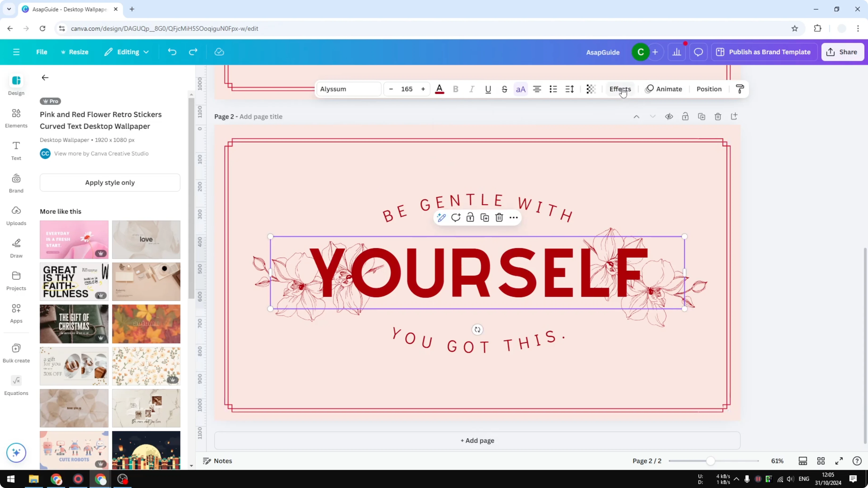Select the Cute Robots template thumbnail

(74, 450)
